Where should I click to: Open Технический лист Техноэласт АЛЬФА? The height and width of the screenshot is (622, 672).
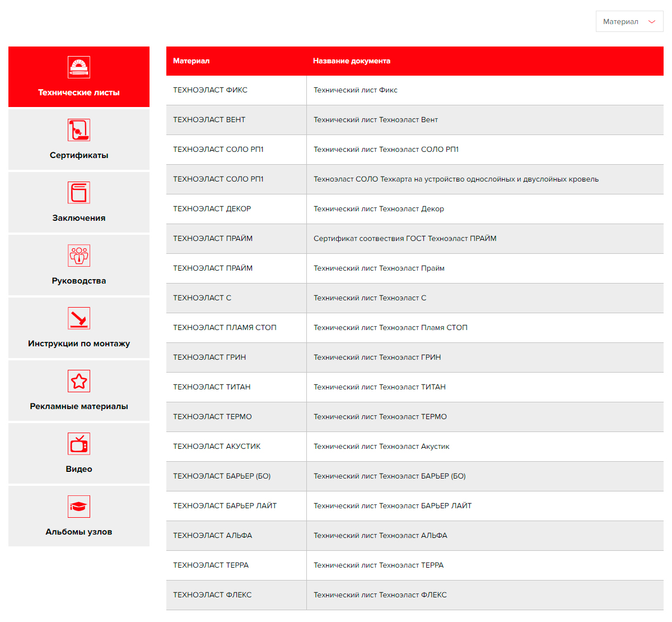[x=380, y=536]
